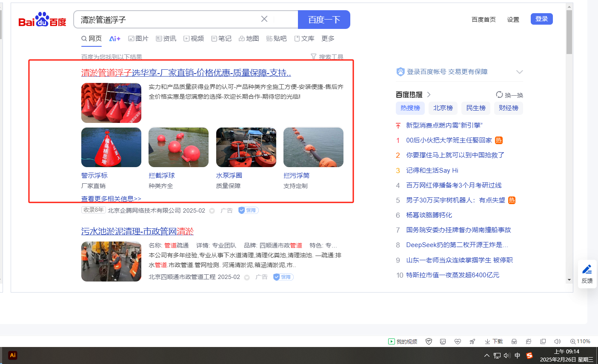
Task: Click the page's vertical scrollbar thumb
Action: (569, 32)
